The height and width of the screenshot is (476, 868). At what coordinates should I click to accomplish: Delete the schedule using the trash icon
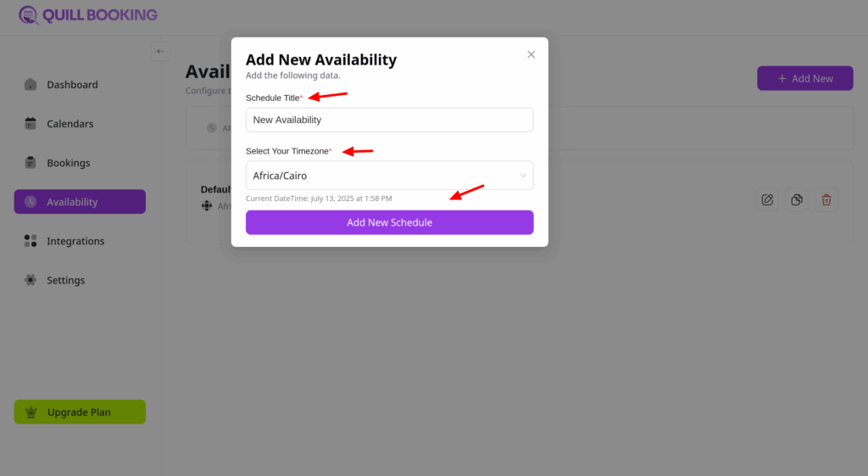click(x=826, y=200)
